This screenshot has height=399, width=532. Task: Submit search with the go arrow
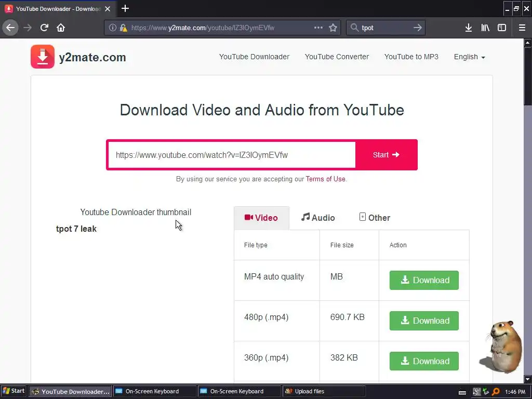(x=418, y=28)
